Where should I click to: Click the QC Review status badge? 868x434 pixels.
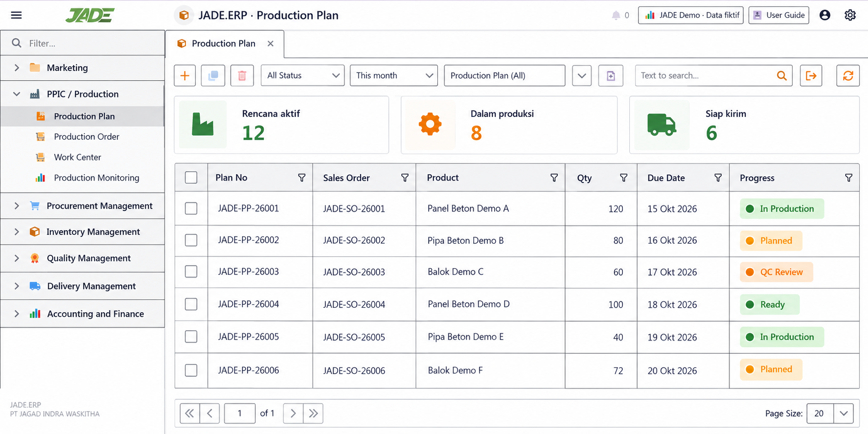777,272
